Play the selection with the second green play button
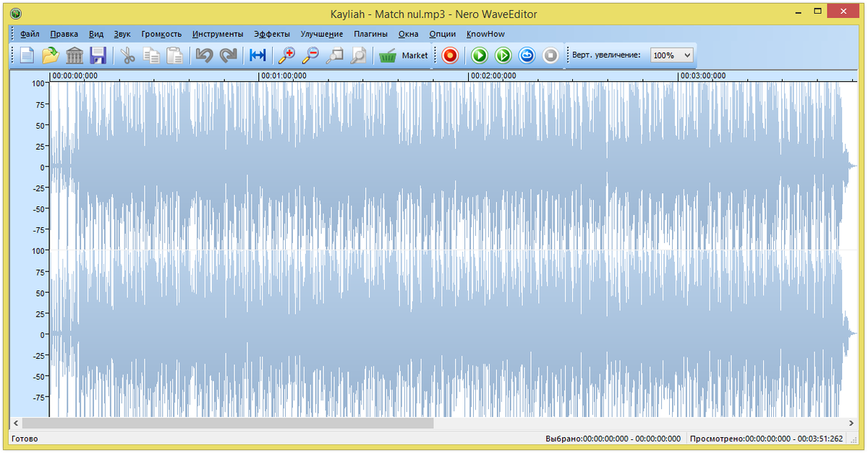Viewport: 868px width, 453px height. click(503, 55)
